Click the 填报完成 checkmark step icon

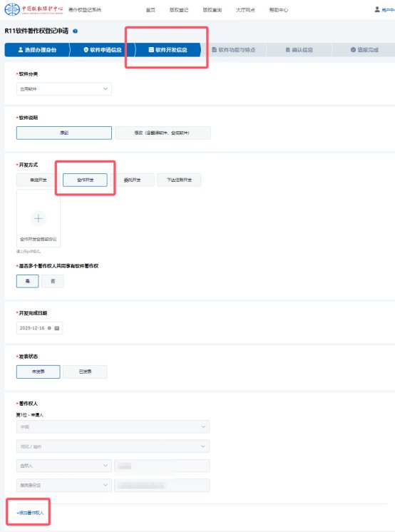pyautogui.click(x=353, y=50)
